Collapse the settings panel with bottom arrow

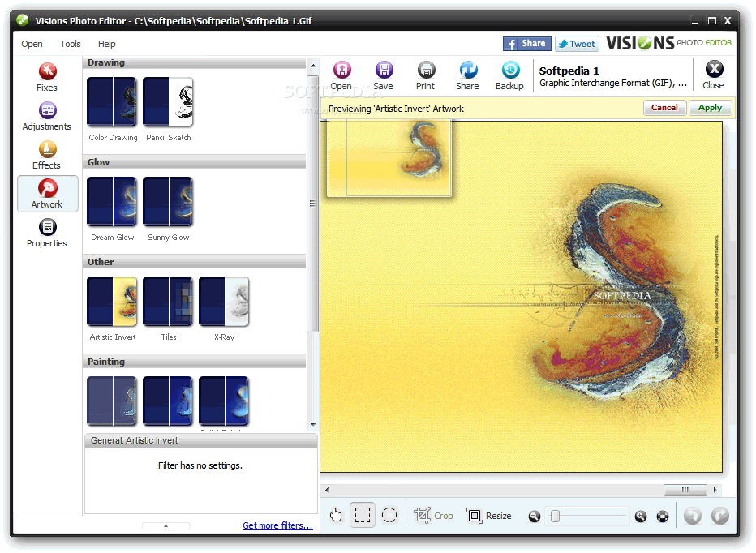point(165,526)
